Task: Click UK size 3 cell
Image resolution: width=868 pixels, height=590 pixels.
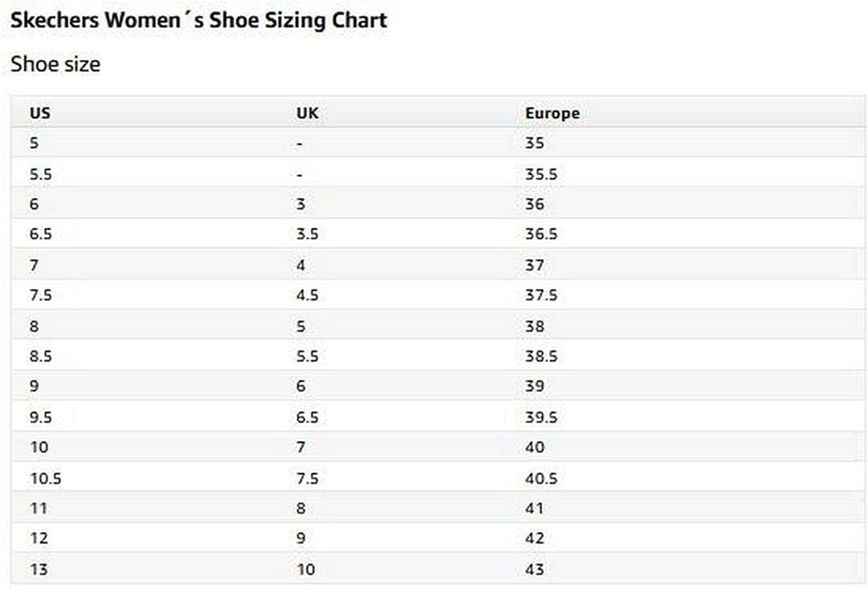Action: point(301,204)
